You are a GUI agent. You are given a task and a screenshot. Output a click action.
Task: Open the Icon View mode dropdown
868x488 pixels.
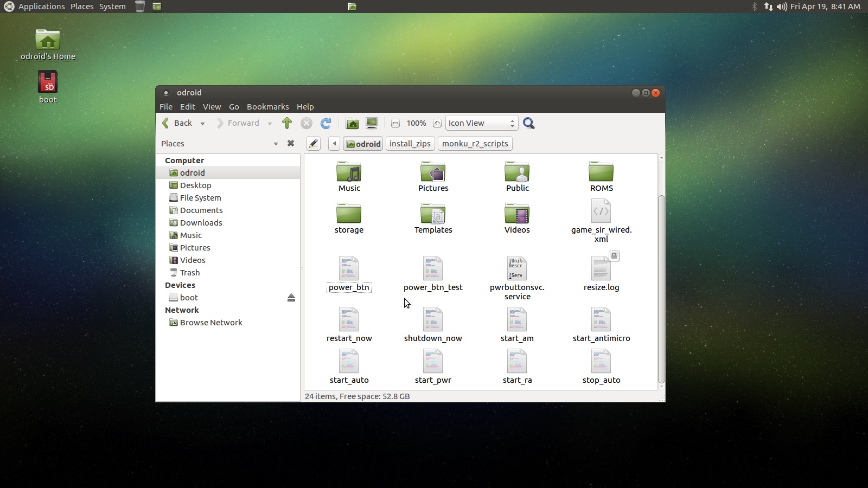480,123
